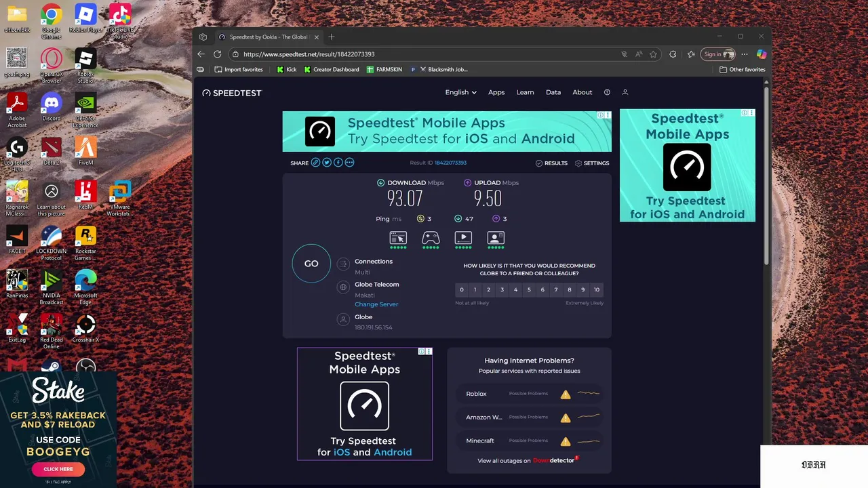Open the English language dropdown
Image resolution: width=868 pixels, height=488 pixels.
click(460, 92)
